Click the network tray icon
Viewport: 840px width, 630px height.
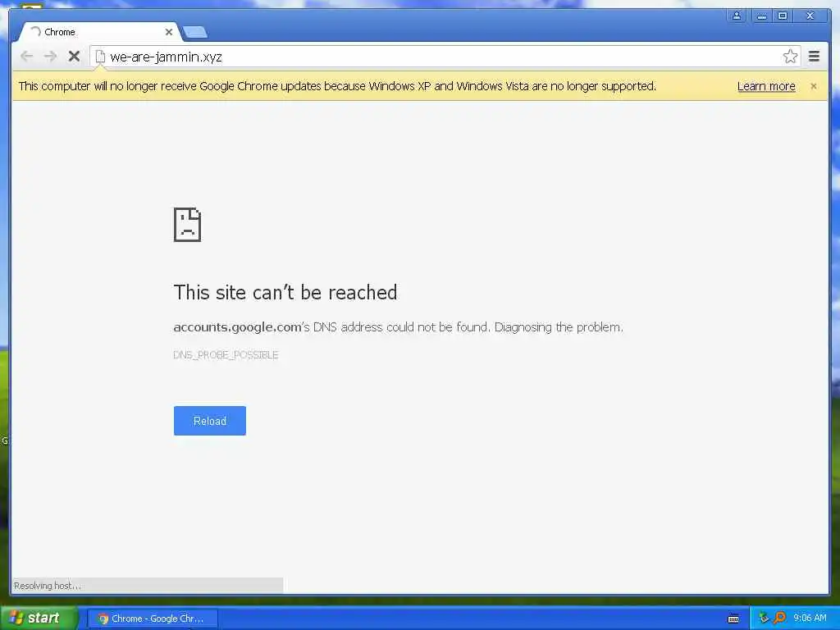click(764, 618)
